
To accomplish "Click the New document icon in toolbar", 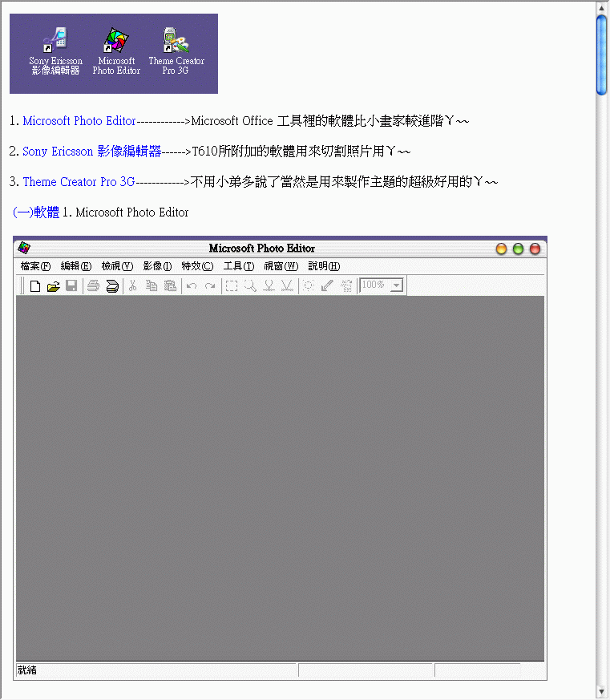I will 34,285.
